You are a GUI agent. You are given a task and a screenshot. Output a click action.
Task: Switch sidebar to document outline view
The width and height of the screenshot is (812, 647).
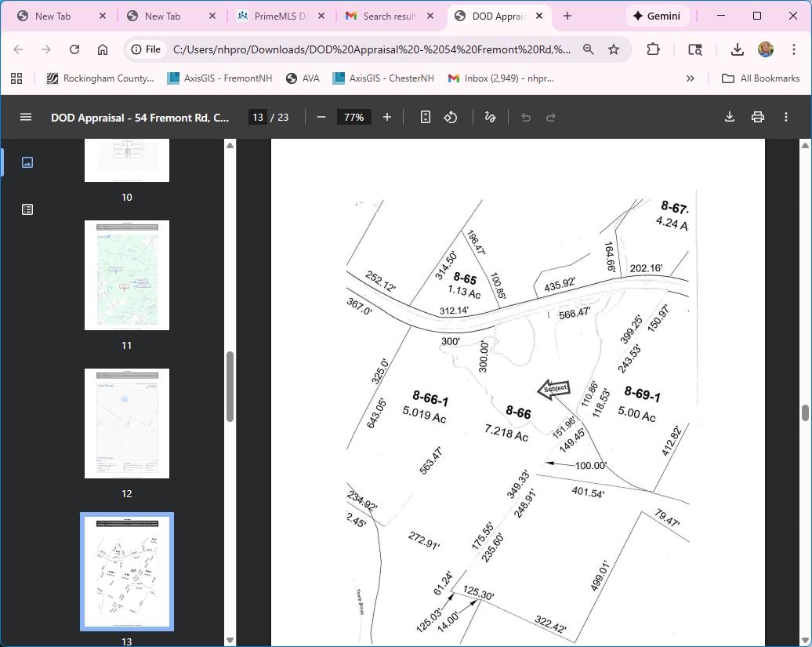(27, 209)
